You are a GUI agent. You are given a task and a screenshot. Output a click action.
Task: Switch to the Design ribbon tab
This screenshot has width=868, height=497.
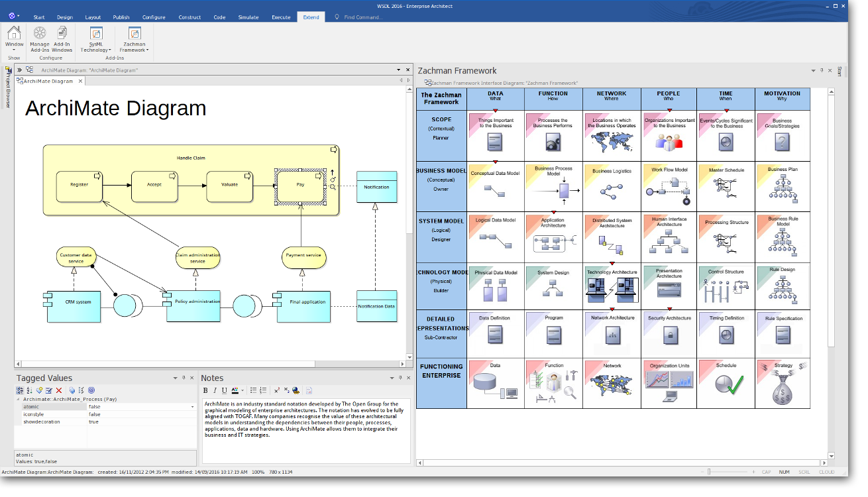65,17
